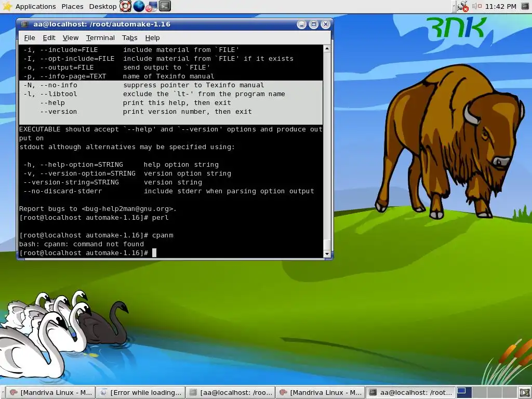Click the terminal prompt cursor on last line
Image resolution: width=532 pixels, height=399 pixels.
154,253
